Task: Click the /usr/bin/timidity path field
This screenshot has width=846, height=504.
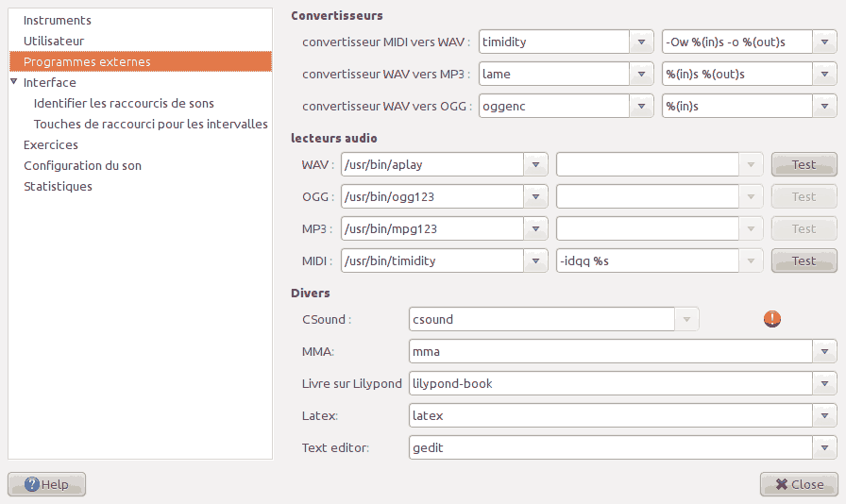Action: click(x=432, y=261)
